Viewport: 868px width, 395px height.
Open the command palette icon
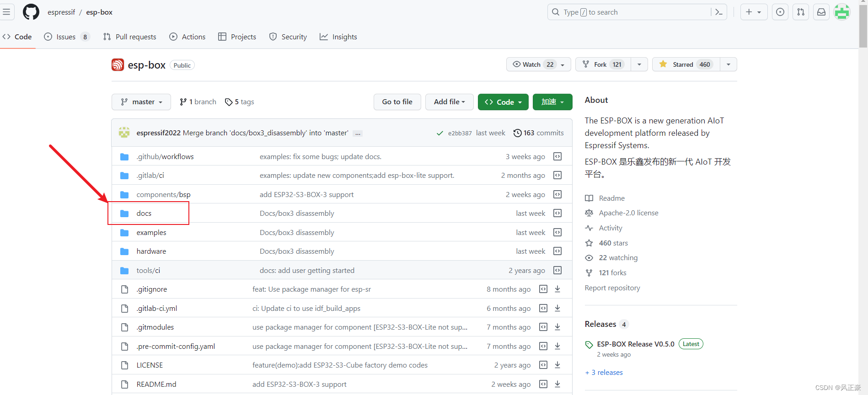718,12
